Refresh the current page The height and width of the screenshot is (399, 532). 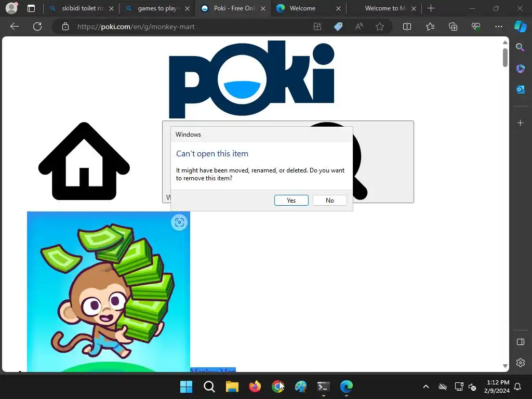37,26
